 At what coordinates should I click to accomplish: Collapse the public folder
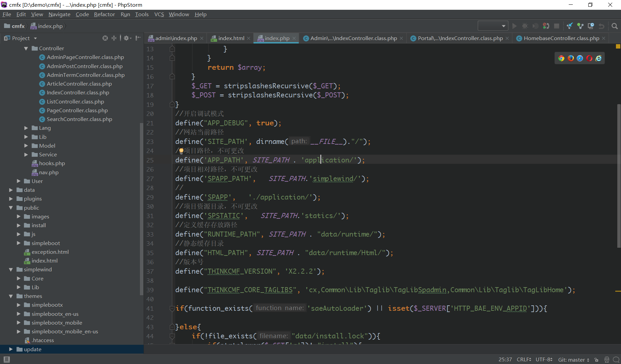tap(11, 208)
